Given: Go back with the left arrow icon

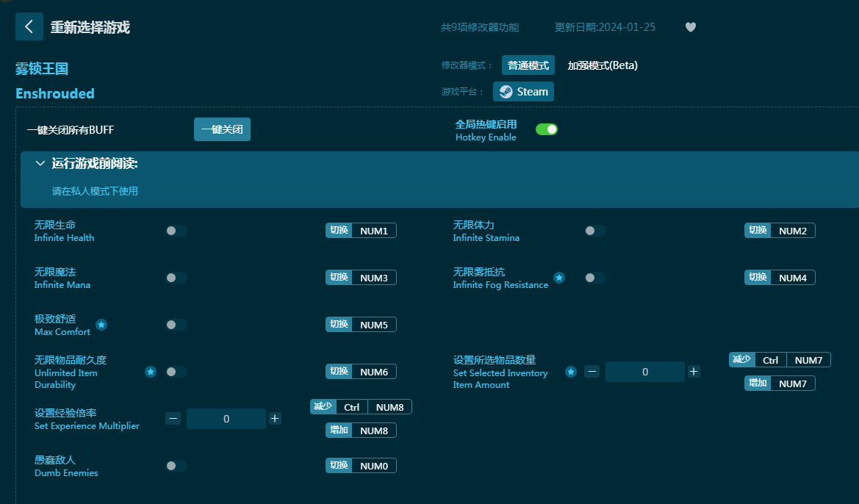Looking at the screenshot, I should (x=29, y=26).
